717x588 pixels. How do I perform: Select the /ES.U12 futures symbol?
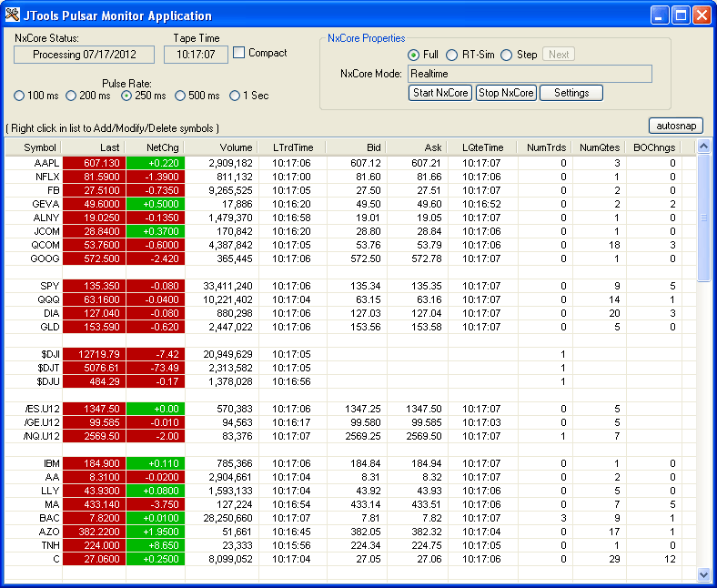click(42, 409)
